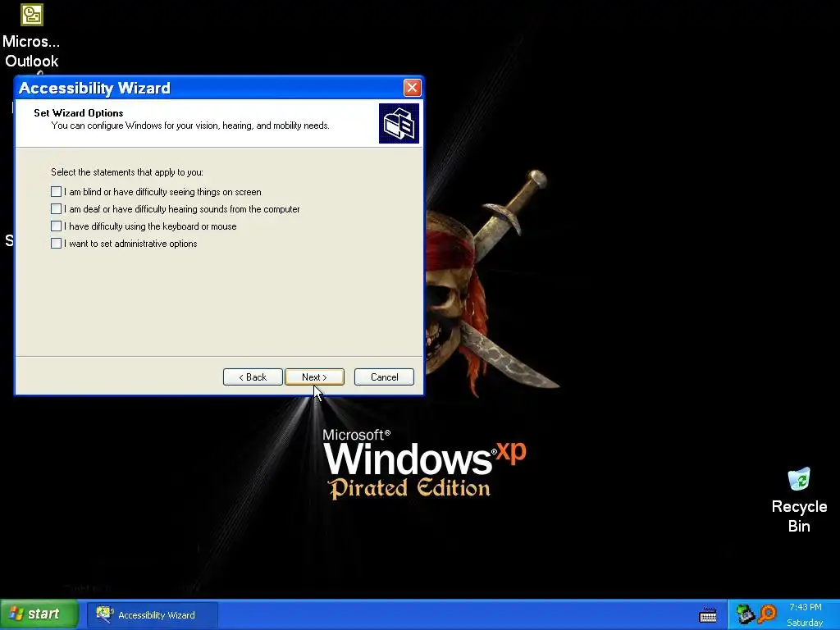
Task: Click the Accessibility Wizard taskbar button
Action: pyautogui.click(x=153, y=615)
